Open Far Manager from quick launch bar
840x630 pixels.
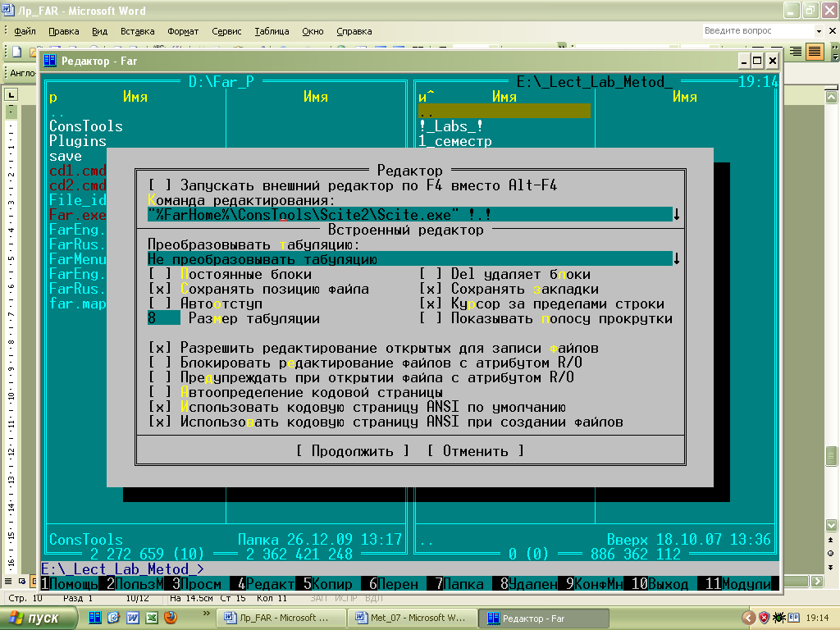(95, 618)
